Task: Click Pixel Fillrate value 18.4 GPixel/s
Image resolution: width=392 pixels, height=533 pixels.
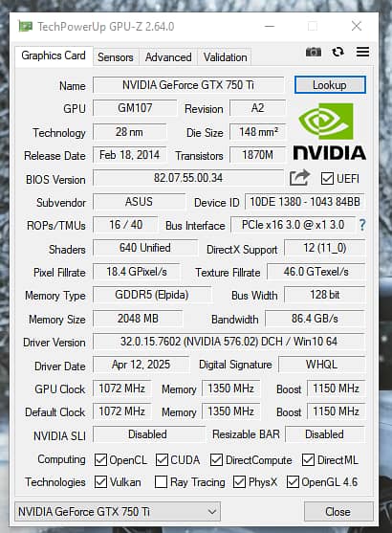Action: click(x=136, y=272)
